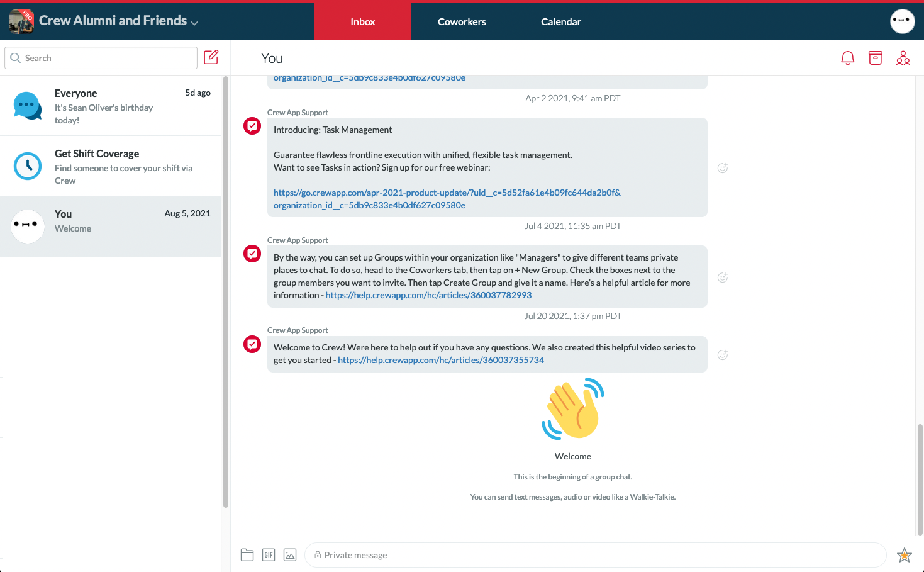The height and width of the screenshot is (572, 924).
Task: Add a reaction to the Groups setup message
Action: coord(722,277)
